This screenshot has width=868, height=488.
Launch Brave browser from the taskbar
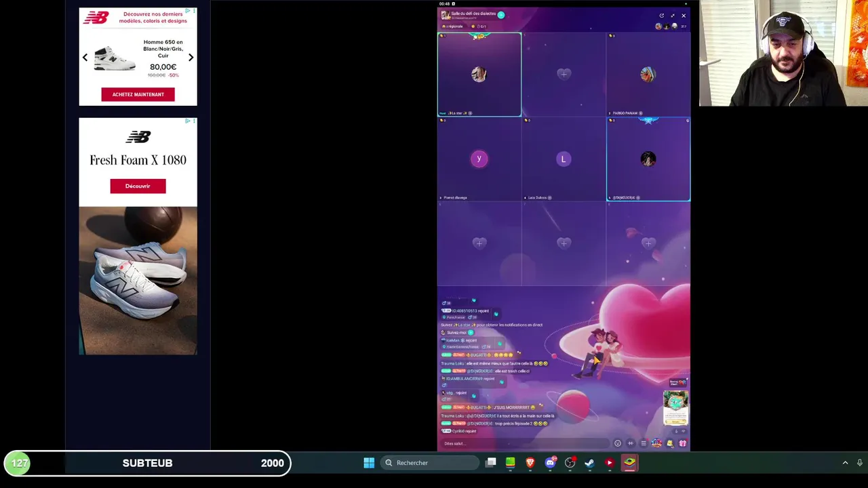tap(530, 463)
